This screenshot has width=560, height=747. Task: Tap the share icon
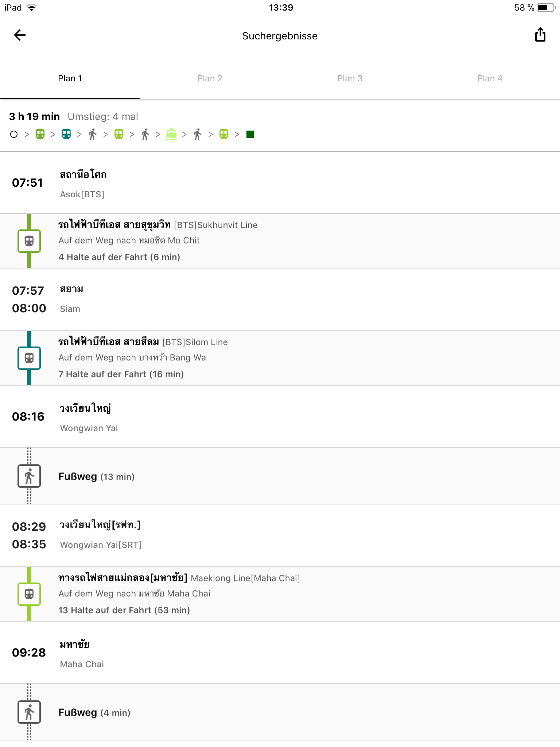pyautogui.click(x=540, y=35)
